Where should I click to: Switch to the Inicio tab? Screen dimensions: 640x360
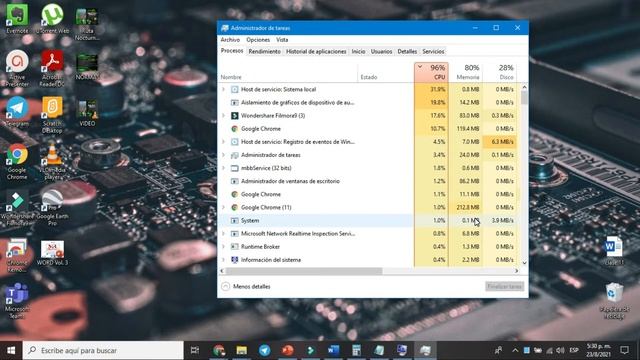pos(358,51)
